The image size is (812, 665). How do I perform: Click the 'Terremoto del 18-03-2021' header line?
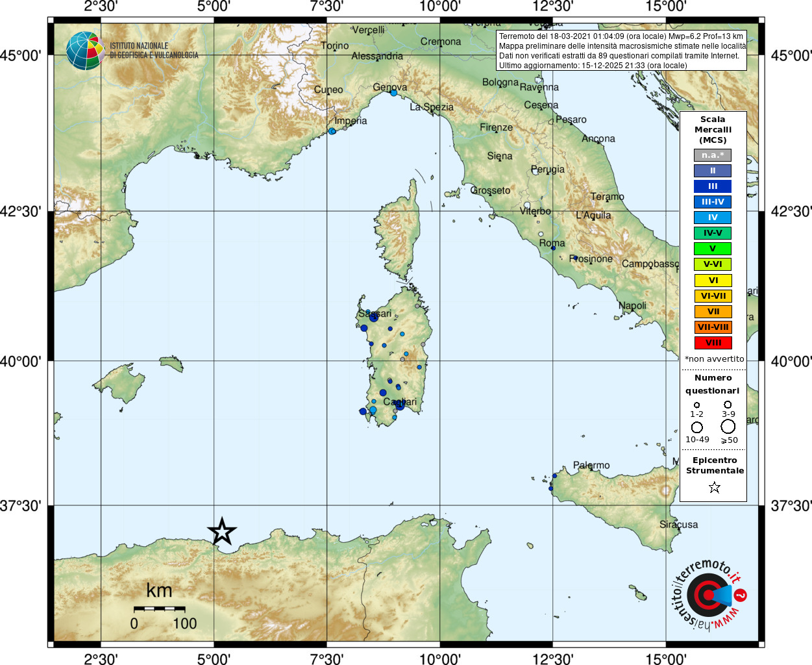tap(621, 36)
